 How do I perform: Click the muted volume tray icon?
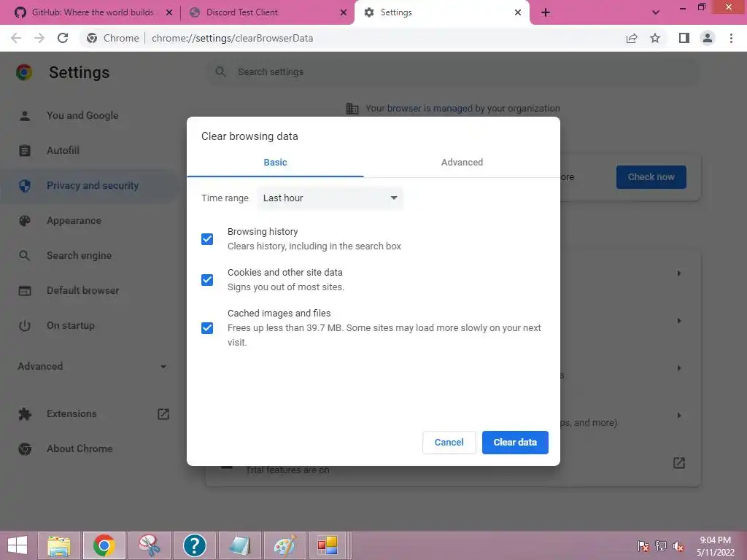click(678, 546)
